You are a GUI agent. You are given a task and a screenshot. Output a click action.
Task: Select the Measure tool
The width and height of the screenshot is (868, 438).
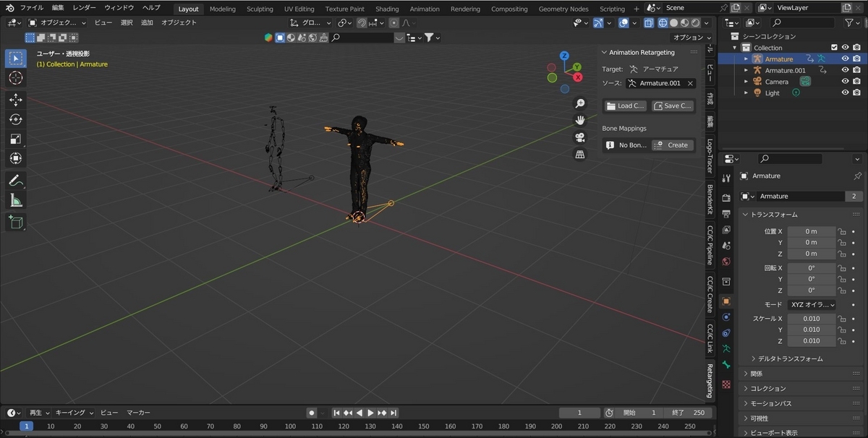coord(15,200)
